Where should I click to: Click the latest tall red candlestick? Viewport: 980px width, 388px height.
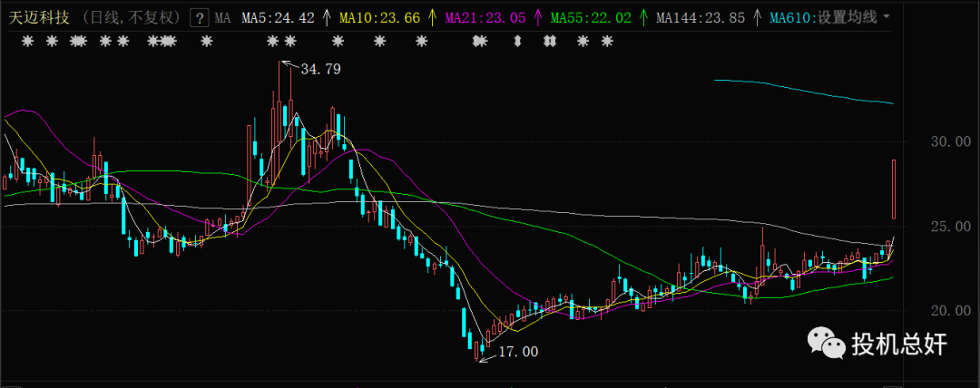[x=895, y=189]
